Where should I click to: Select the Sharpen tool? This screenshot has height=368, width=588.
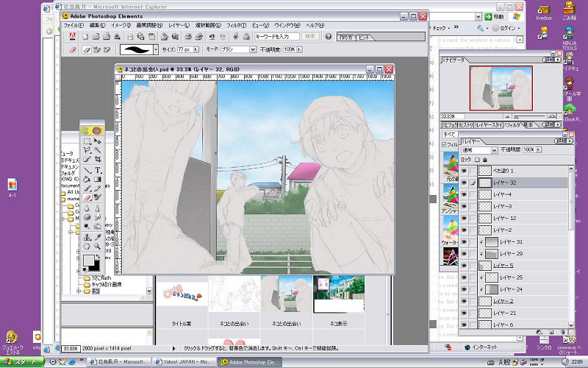tap(97, 208)
